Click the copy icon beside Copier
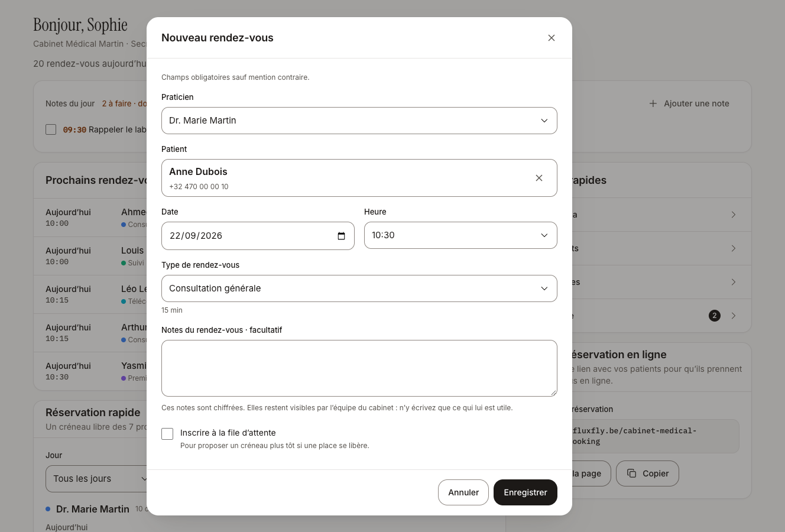Screen dimensions: 785x532 pyautogui.click(x=631, y=473)
